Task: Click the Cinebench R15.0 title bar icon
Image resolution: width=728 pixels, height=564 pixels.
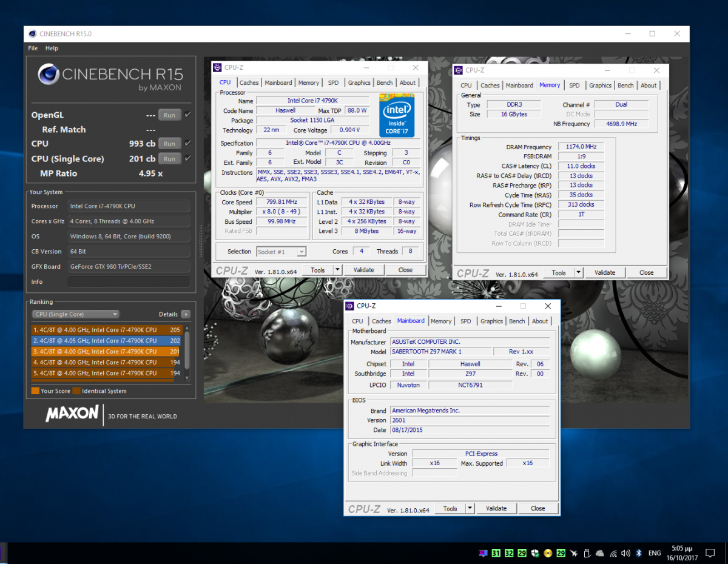Action: tap(32, 34)
